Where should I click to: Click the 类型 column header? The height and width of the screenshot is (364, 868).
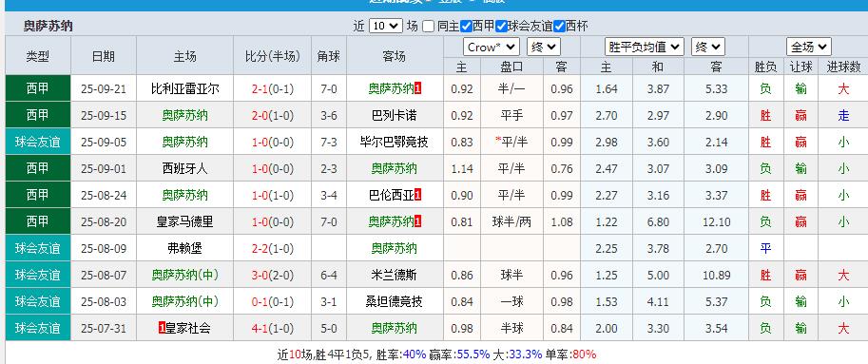[38, 56]
